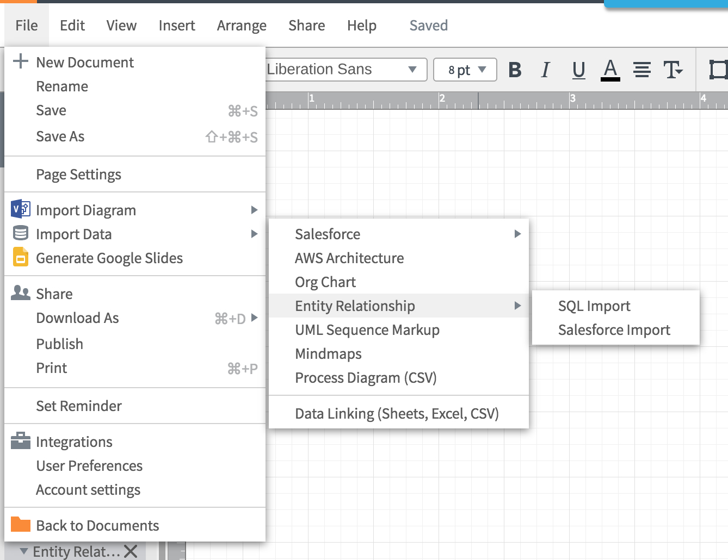The image size is (728, 560).
Task: Select Print in the File menu
Action: coord(135,368)
